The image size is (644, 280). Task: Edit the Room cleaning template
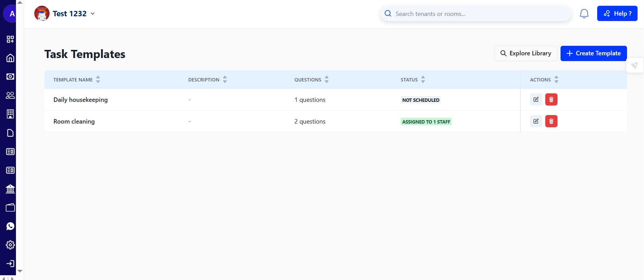click(x=536, y=122)
